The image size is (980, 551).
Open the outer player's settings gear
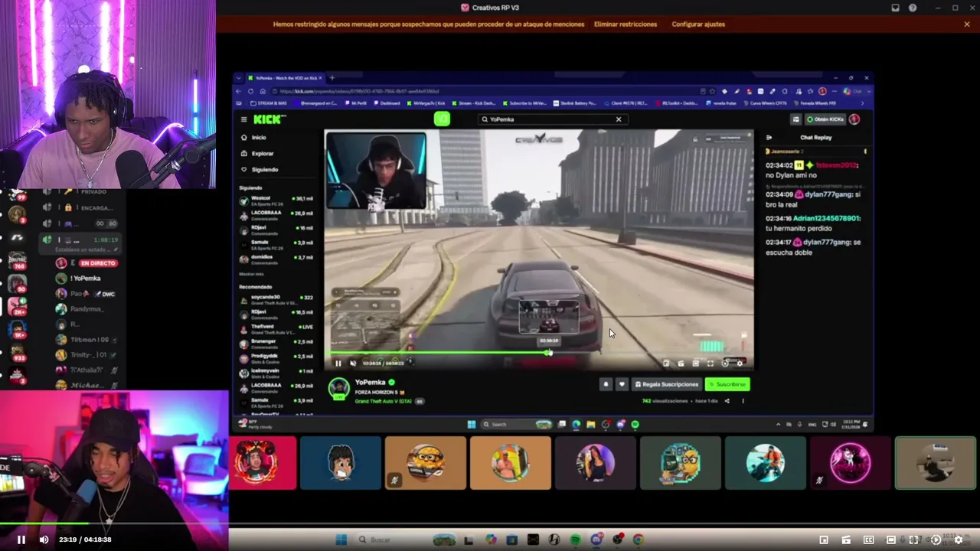[x=958, y=540]
